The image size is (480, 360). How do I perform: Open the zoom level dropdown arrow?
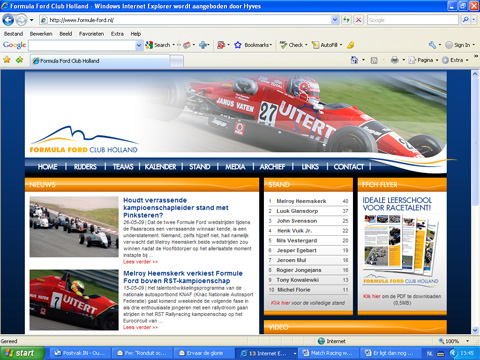coord(468,341)
